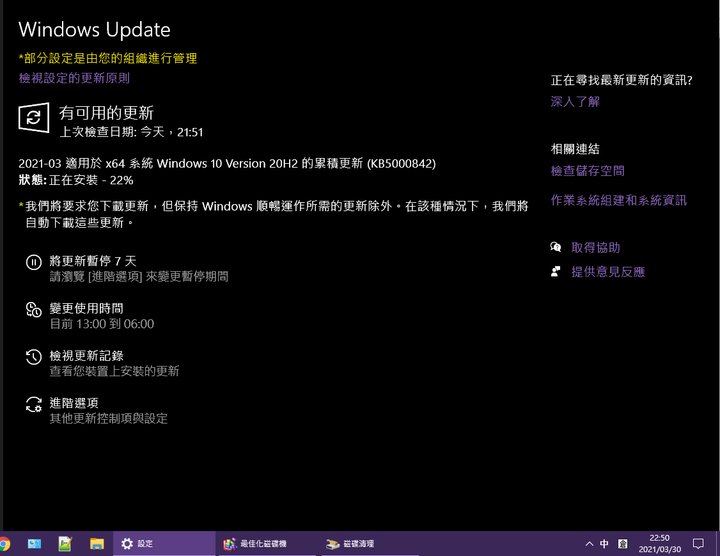
Task: Select 變更使用時間 option
Action: [x=86, y=309]
